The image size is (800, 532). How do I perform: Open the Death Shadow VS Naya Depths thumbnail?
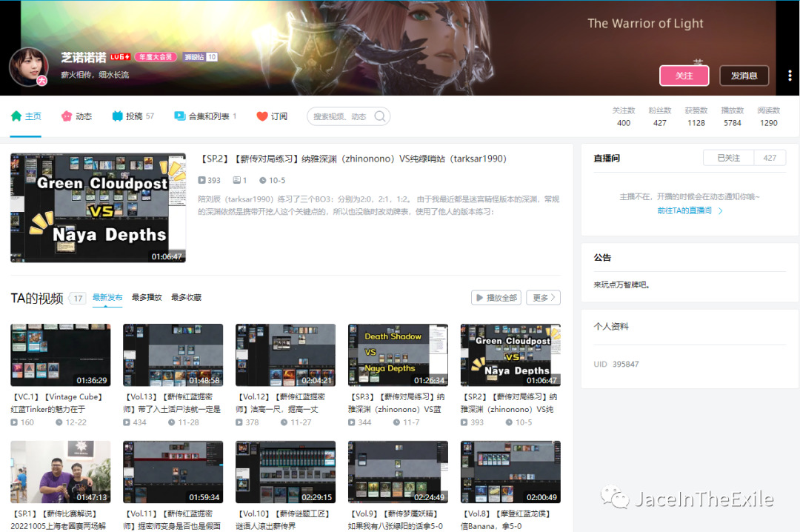[x=398, y=355]
